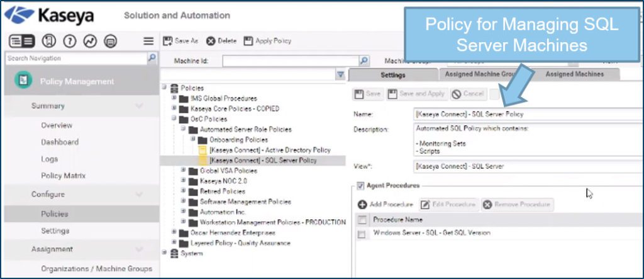
Task: Expand the System tree node
Action: click(164, 253)
